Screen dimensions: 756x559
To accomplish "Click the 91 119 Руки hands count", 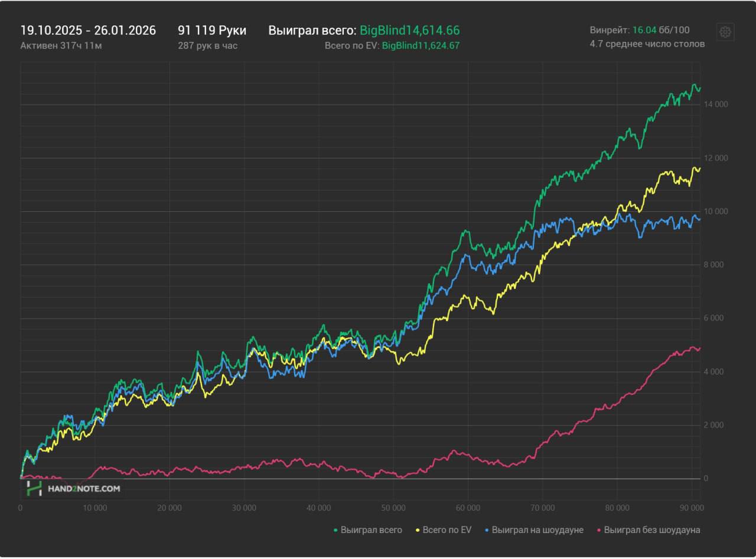I will [212, 31].
